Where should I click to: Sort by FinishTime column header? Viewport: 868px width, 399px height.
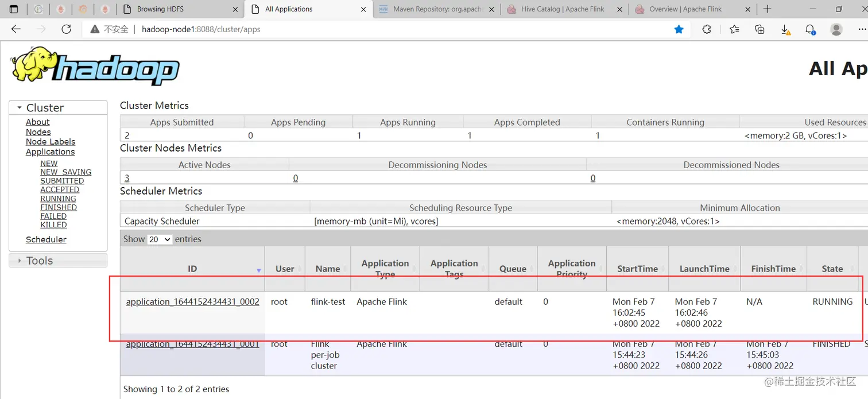click(x=773, y=269)
